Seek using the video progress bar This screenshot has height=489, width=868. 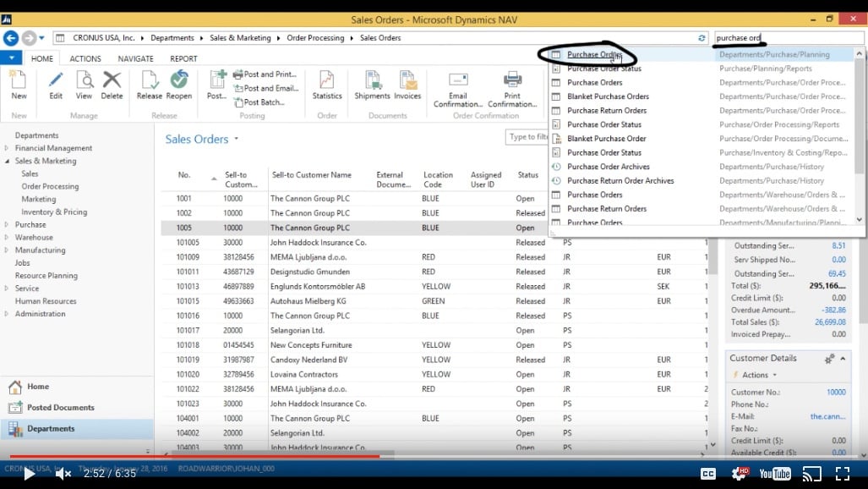point(434,456)
